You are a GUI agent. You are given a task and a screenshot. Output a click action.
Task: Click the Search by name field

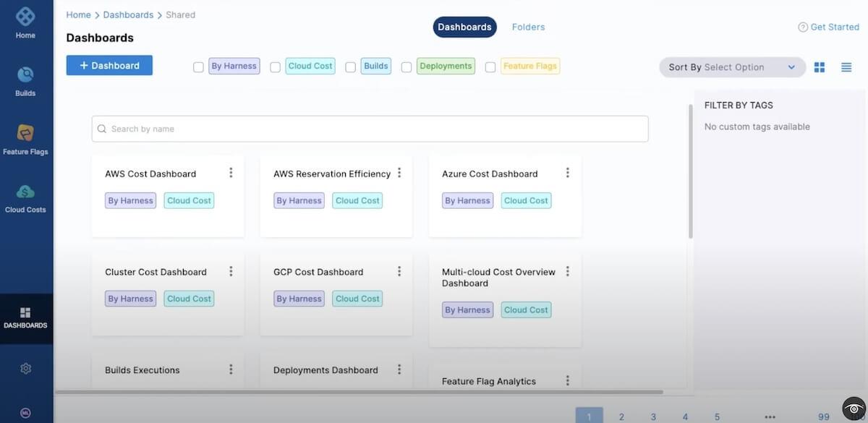point(370,129)
